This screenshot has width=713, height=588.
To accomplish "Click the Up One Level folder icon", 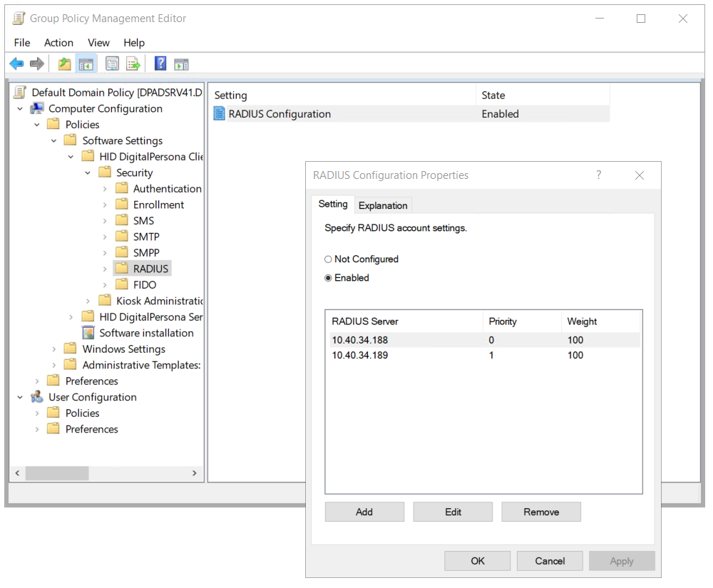I will (x=65, y=64).
